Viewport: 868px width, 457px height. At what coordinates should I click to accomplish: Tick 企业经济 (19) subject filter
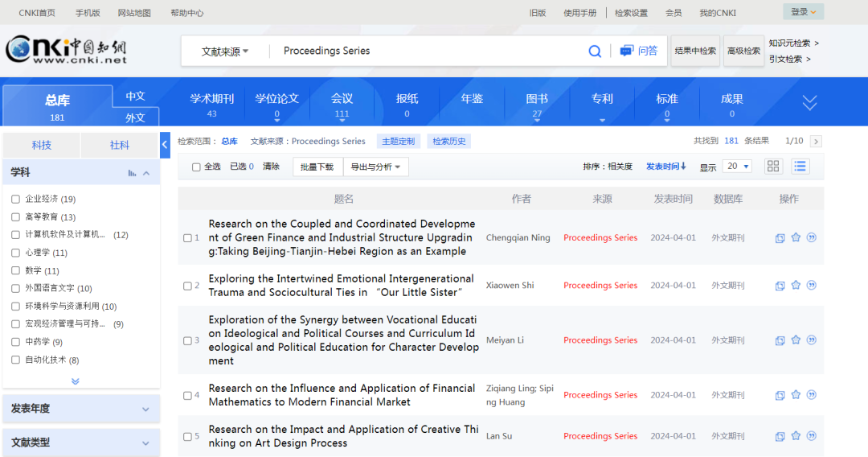tap(15, 199)
